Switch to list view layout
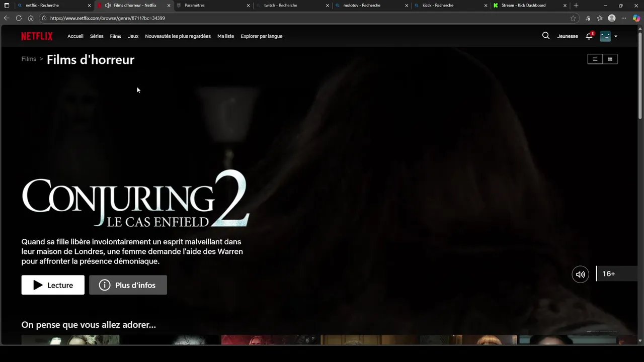The height and width of the screenshot is (362, 644). pos(595,59)
